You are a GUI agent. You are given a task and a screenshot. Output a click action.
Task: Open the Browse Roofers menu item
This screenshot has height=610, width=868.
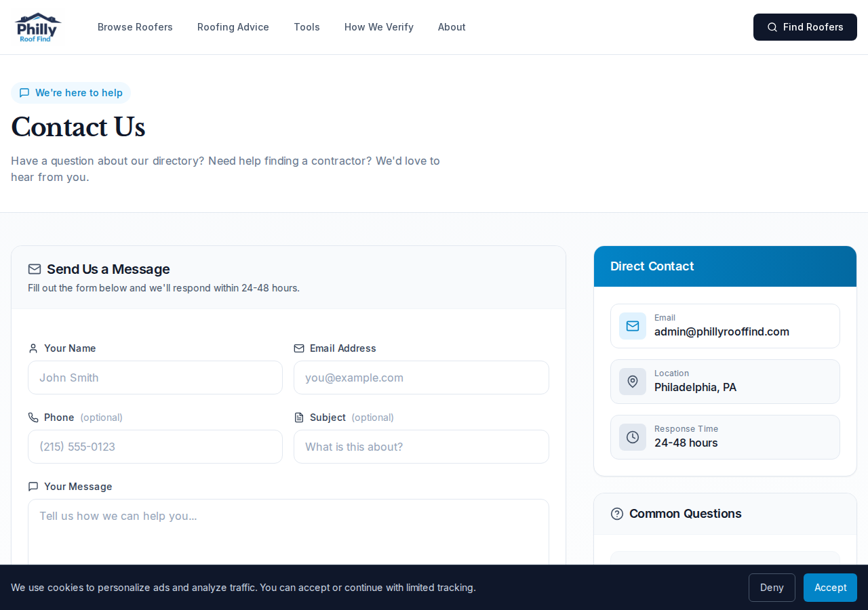pyautogui.click(x=135, y=27)
